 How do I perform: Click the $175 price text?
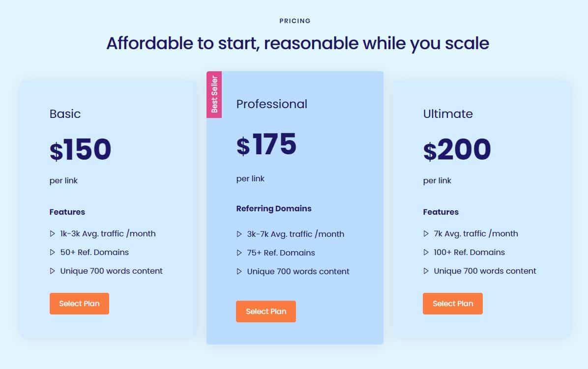pyautogui.click(x=266, y=144)
